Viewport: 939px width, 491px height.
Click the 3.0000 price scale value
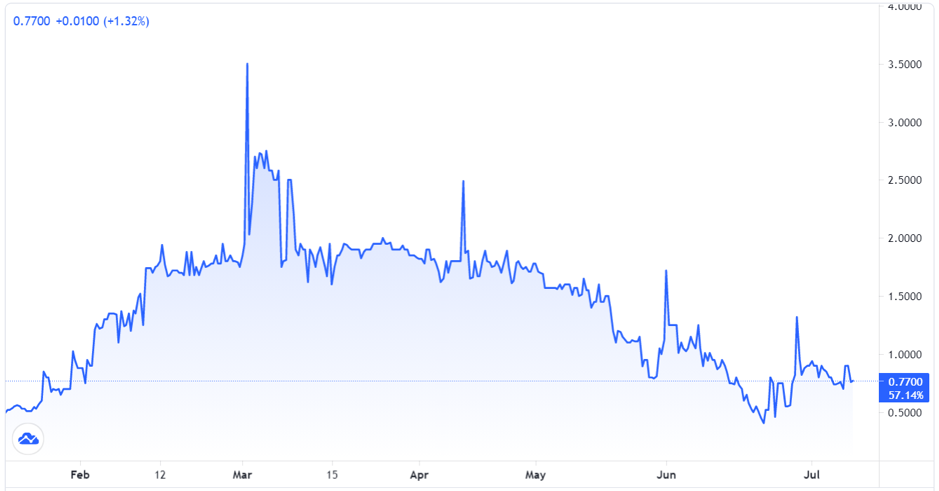(x=904, y=123)
